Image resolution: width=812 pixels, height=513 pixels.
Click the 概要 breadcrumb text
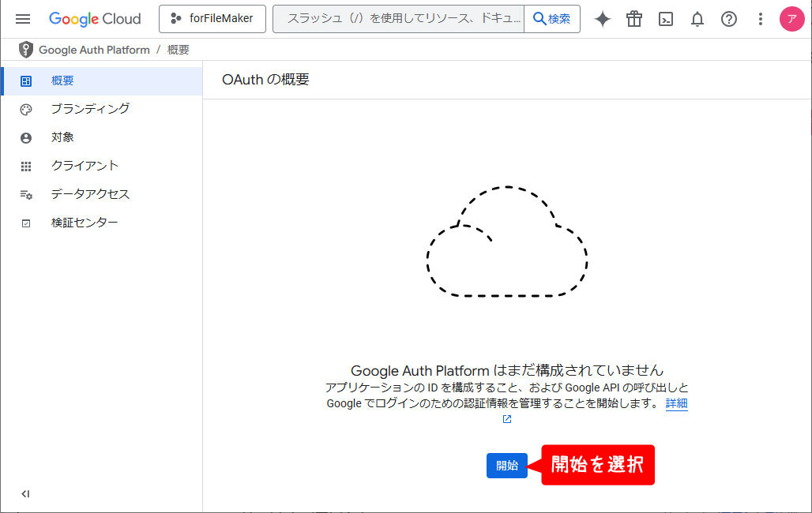179,50
